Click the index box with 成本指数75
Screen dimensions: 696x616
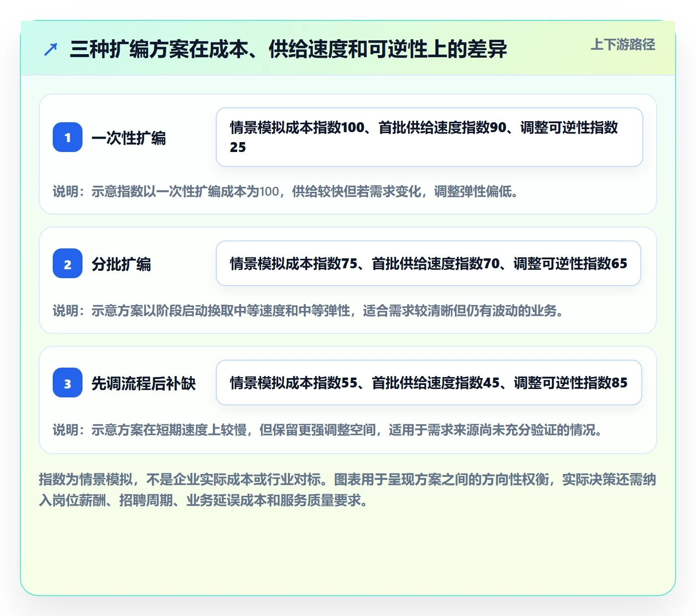[429, 263]
